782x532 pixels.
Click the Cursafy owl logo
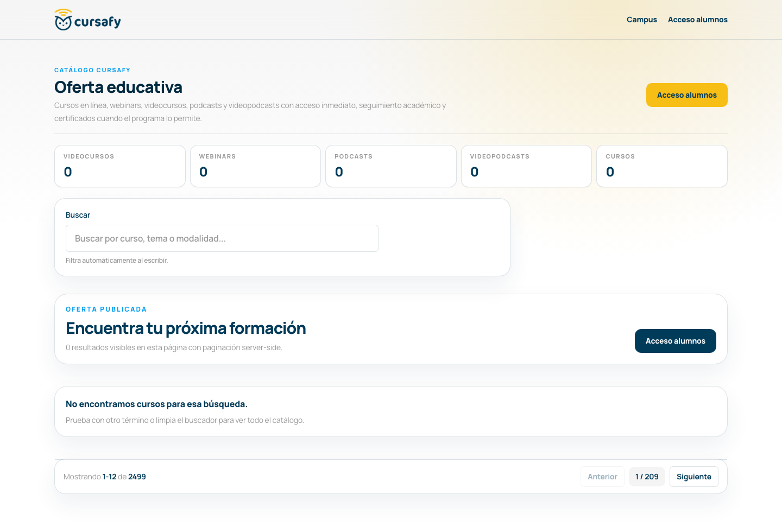point(64,20)
